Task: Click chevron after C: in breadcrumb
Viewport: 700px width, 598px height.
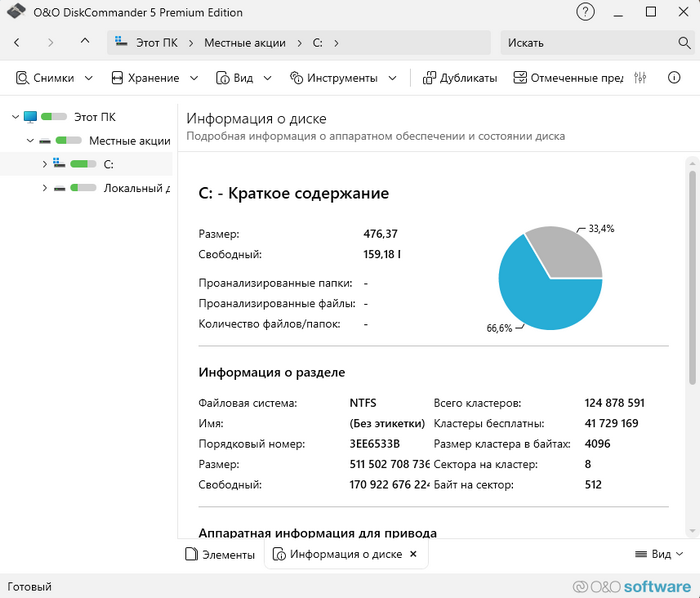Action: click(336, 43)
